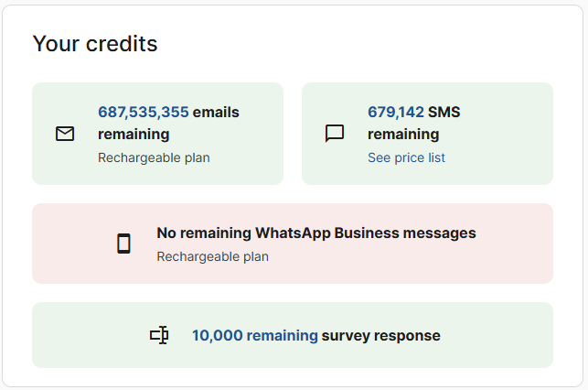Click Rechargeable plan under emails remaining

[154, 157]
